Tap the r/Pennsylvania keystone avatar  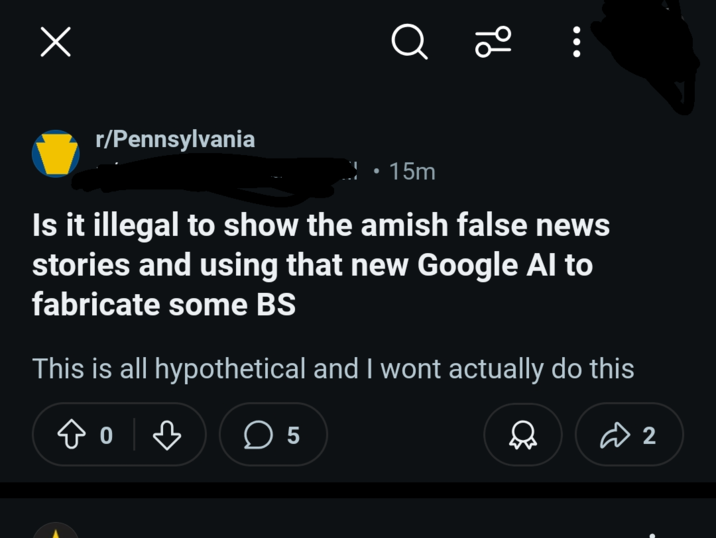pyautogui.click(x=55, y=155)
